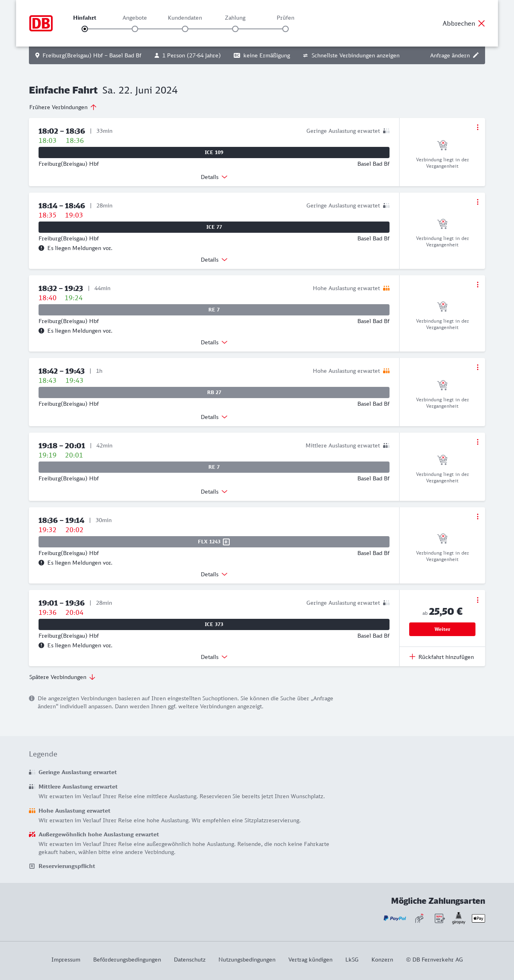This screenshot has height=980, width=514.
Task: Click warning icon on ICE 77 connection
Action: [x=41, y=248]
